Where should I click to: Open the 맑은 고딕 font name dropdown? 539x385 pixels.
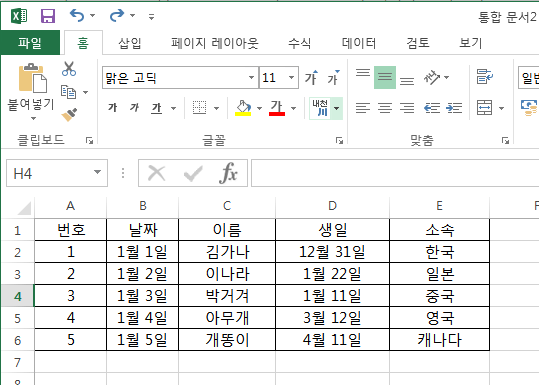[x=251, y=77]
